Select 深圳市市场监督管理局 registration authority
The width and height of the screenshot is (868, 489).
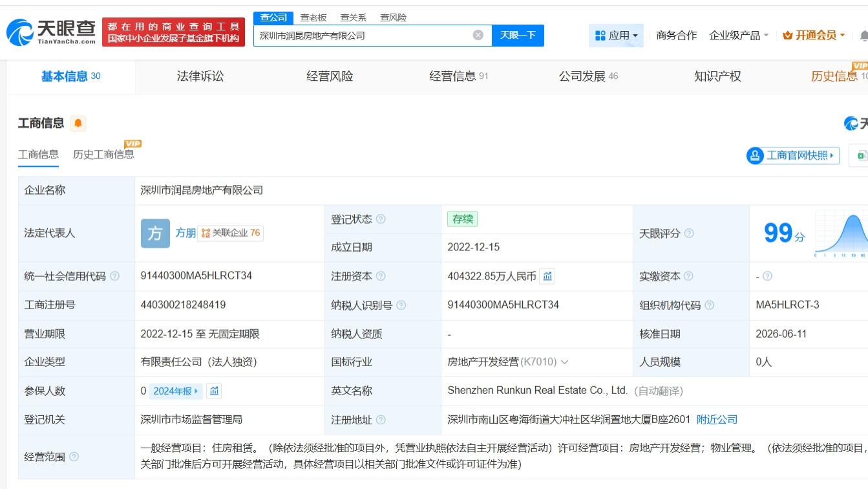191,420
